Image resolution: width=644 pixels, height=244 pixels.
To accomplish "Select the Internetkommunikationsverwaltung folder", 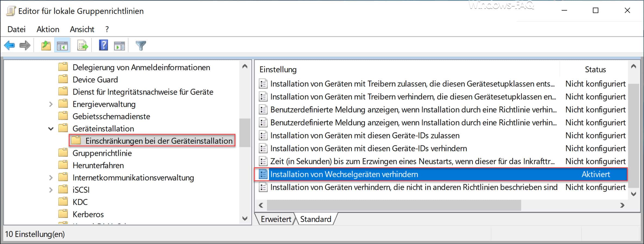I will point(133,177).
